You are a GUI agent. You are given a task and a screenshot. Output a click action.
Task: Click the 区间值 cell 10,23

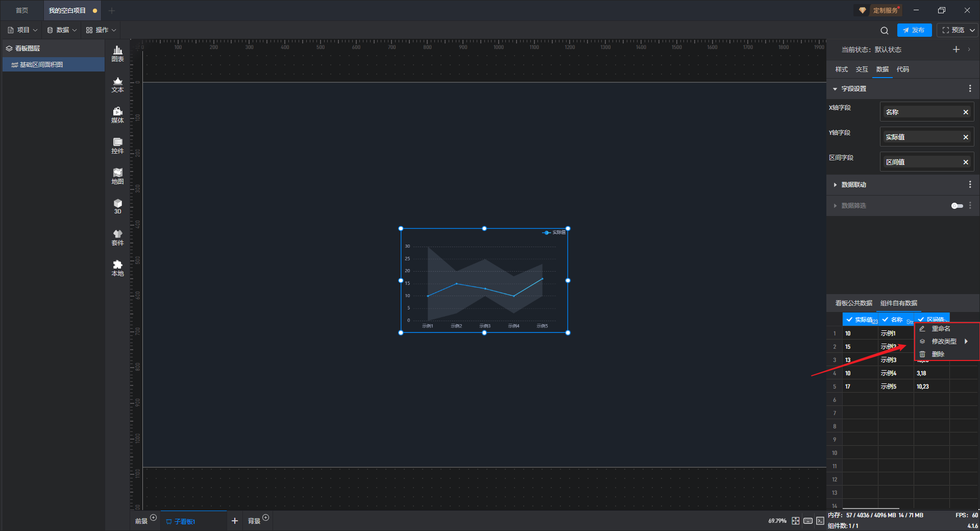(932, 387)
